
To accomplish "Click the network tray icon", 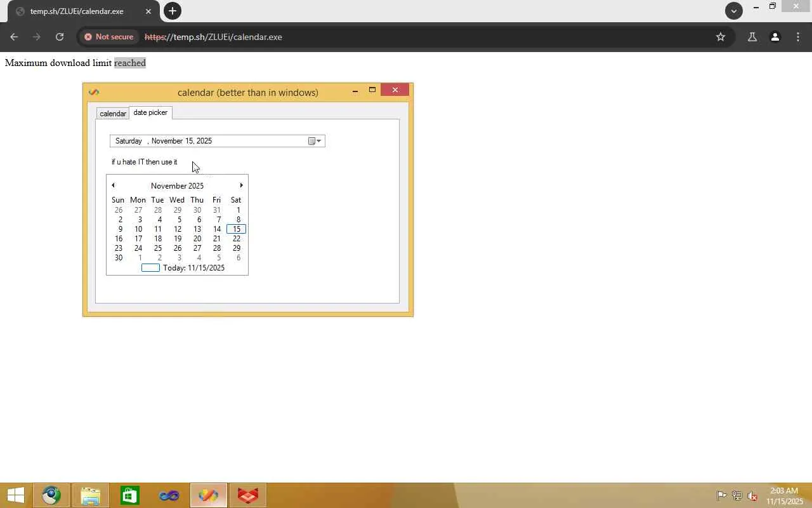I will point(737,496).
